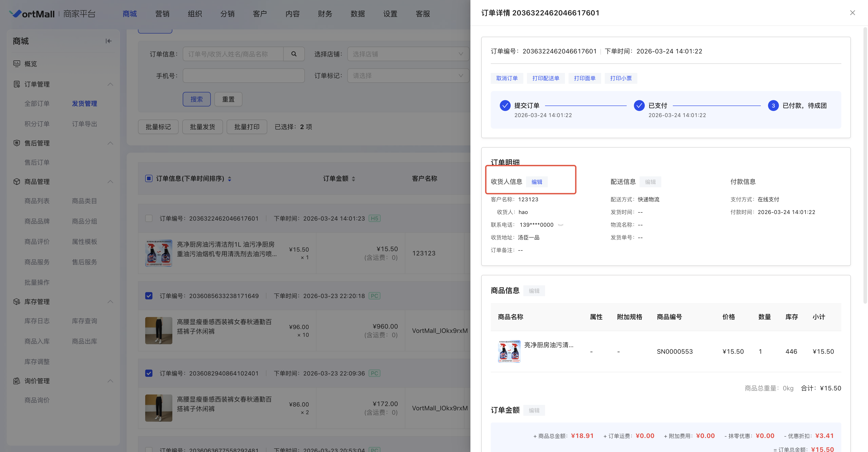
Task: Close the 订单详情 drawer with X
Action: point(852,13)
